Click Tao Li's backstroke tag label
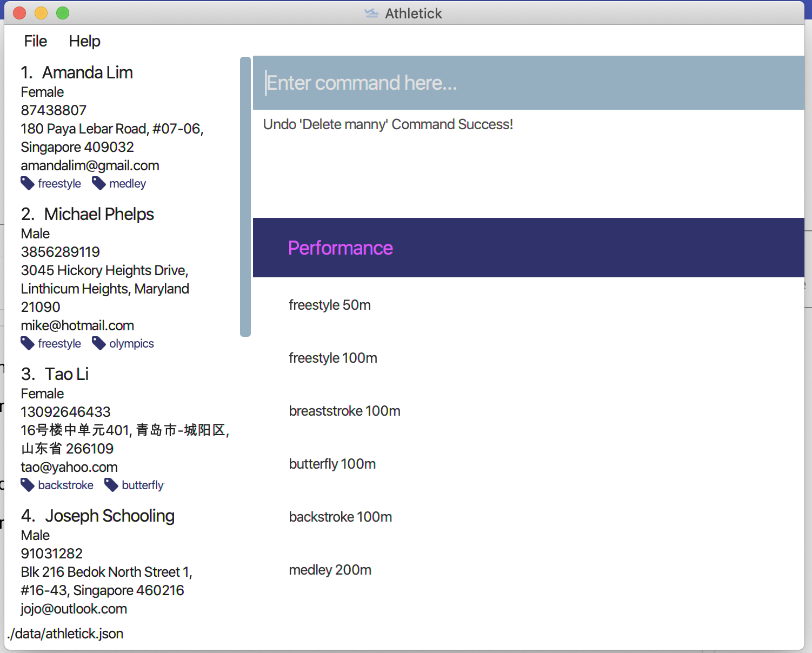Screen dimensions: 812x653 point(65,485)
